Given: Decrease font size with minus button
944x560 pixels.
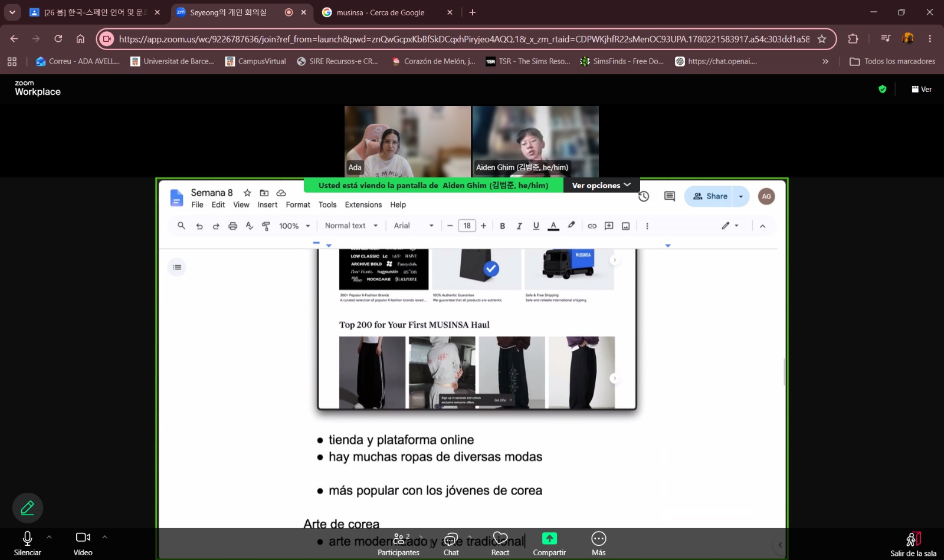Looking at the screenshot, I should (x=450, y=226).
